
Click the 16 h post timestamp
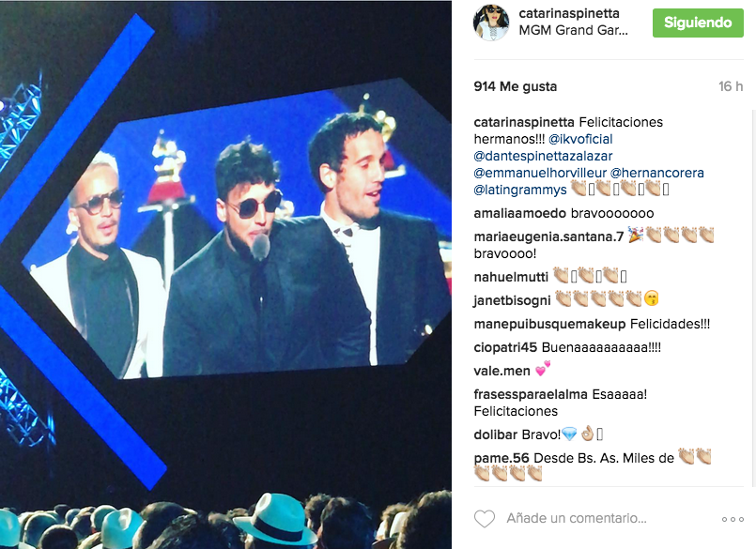[731, 86]
